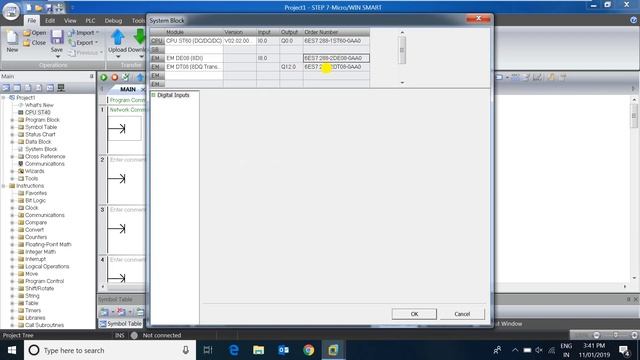Open the PLC ribbon tab
This screenshot has height=360, width=640.
coord(90,20)
